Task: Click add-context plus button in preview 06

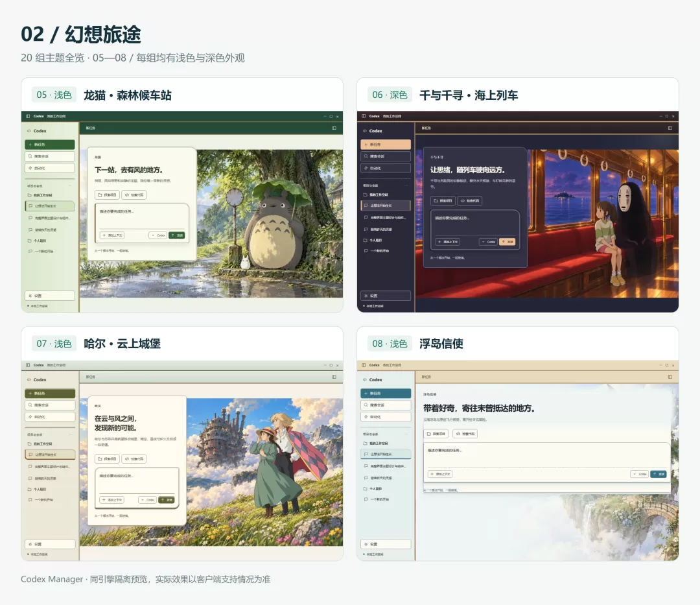Action: (x=448, y=242)
